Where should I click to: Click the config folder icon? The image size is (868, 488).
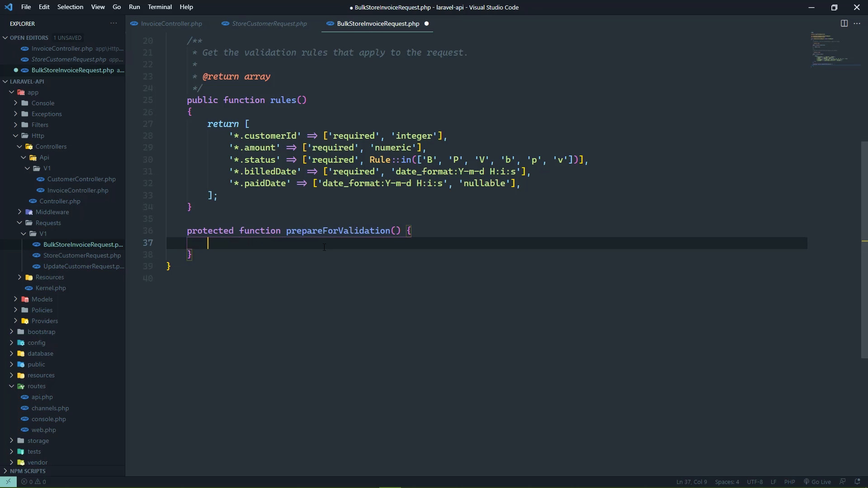coord(21,343)
